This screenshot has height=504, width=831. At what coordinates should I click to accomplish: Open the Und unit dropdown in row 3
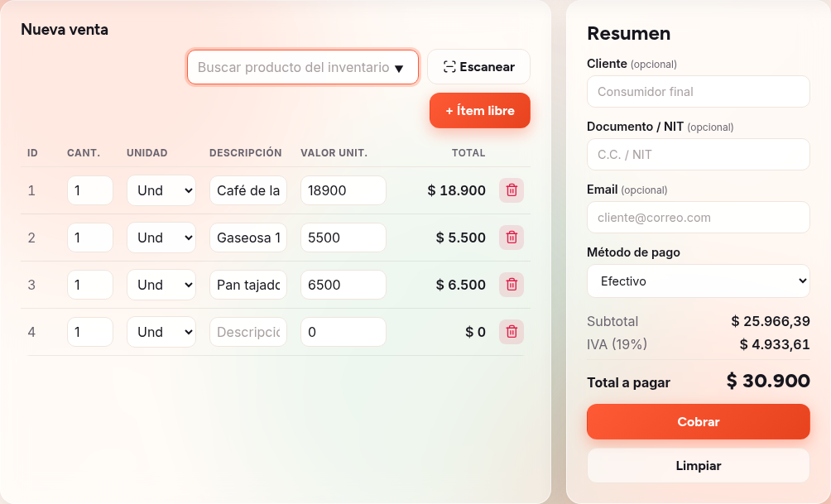[x=161, y=285]
